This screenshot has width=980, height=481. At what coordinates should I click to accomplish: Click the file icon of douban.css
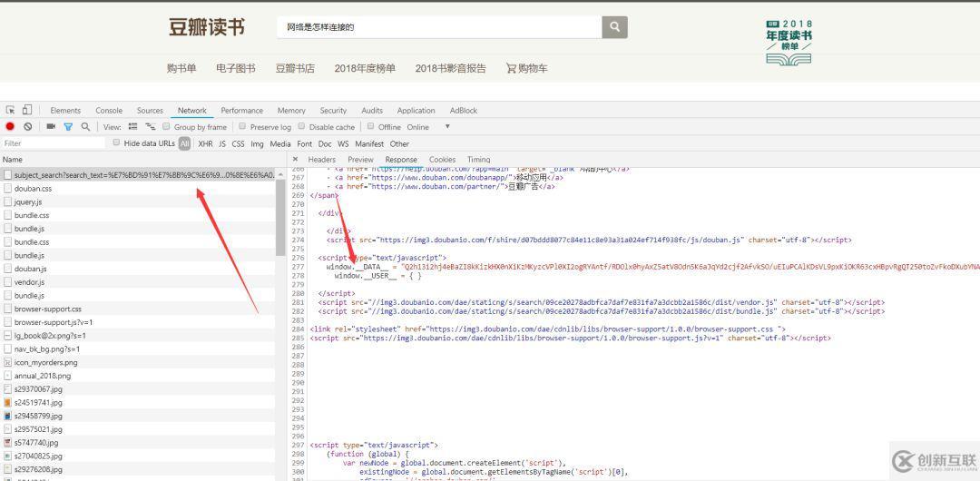7,188
